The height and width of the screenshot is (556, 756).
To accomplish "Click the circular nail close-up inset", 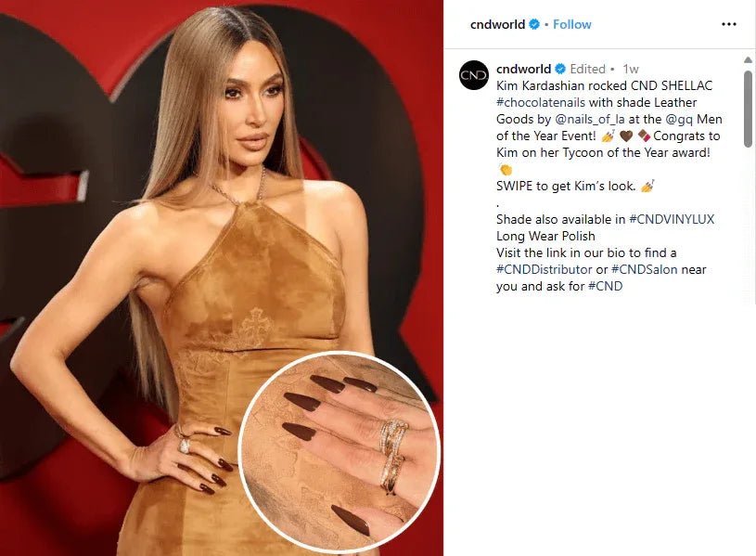I will (x=340, y=452).
